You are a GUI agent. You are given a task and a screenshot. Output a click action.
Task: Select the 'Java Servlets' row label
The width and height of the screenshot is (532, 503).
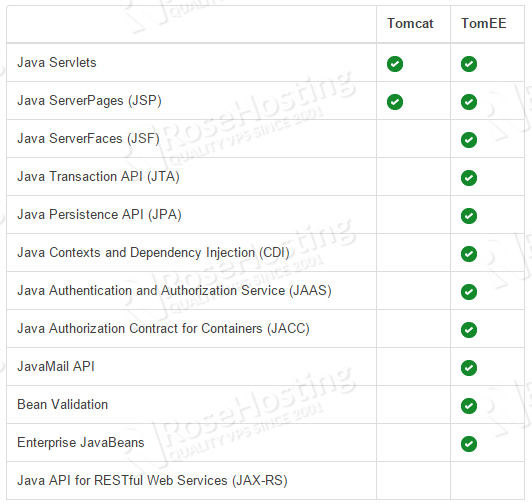coord(57,62)
